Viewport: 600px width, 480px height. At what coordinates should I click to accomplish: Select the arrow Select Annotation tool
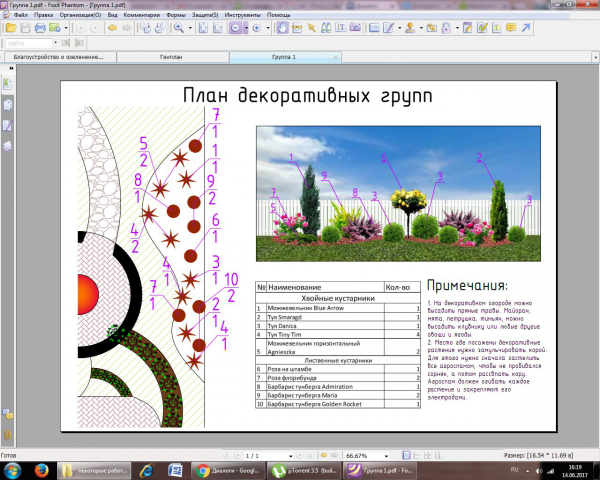click(x=311, y=28)
